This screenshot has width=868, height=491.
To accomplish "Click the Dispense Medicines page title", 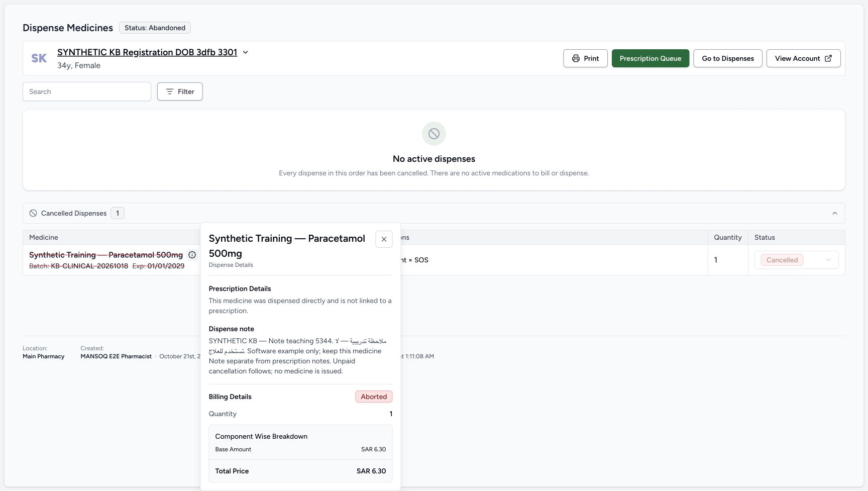I will point(68,28).
